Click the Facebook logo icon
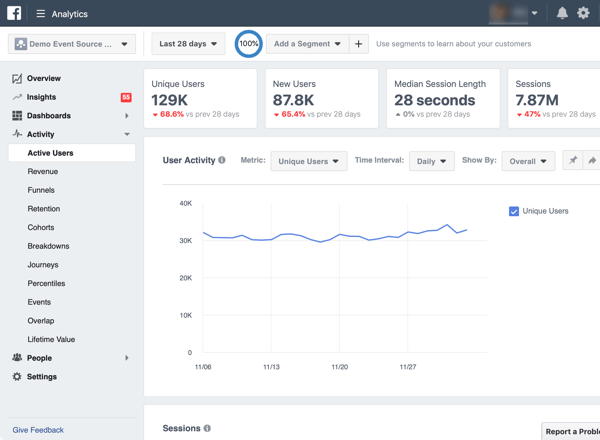 (x=14, y=13)
